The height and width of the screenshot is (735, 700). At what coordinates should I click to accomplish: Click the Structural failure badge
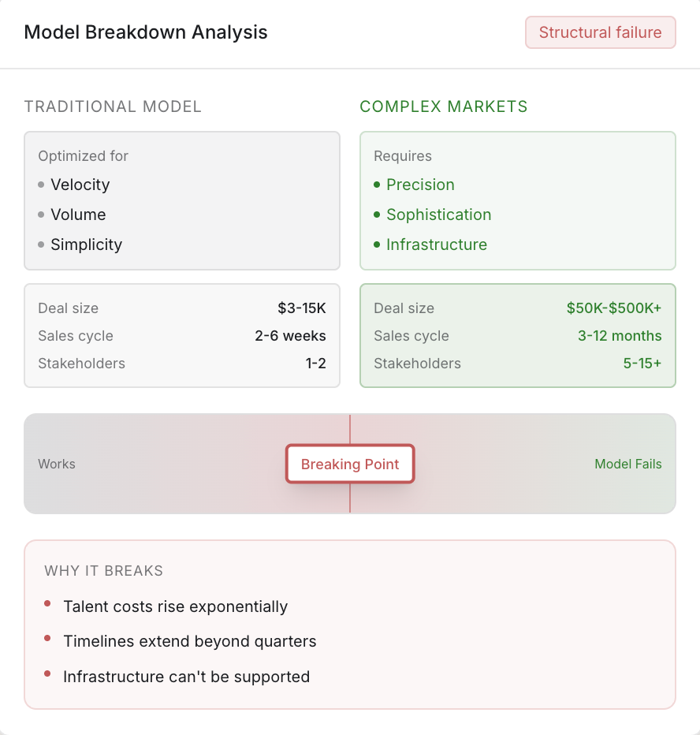point(600,32)
